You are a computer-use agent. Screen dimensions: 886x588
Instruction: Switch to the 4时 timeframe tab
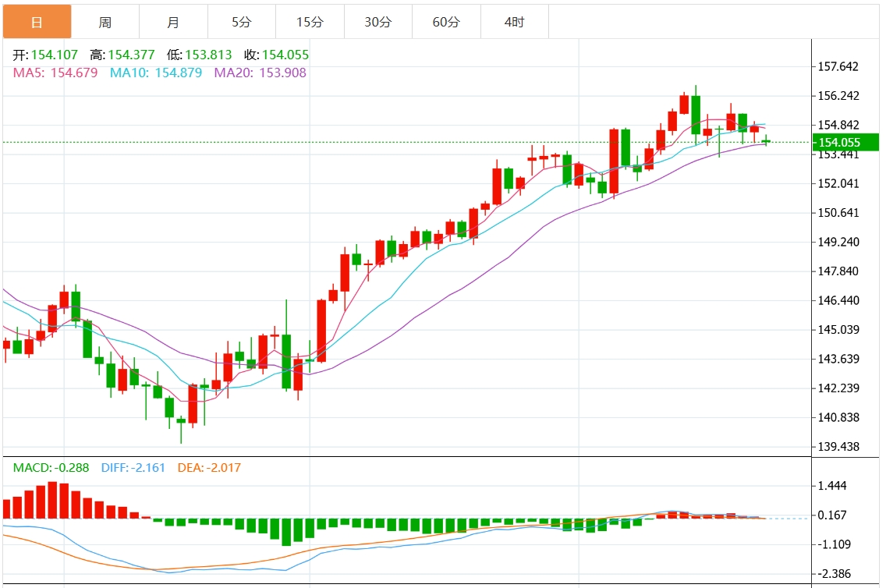click(515, 22)
